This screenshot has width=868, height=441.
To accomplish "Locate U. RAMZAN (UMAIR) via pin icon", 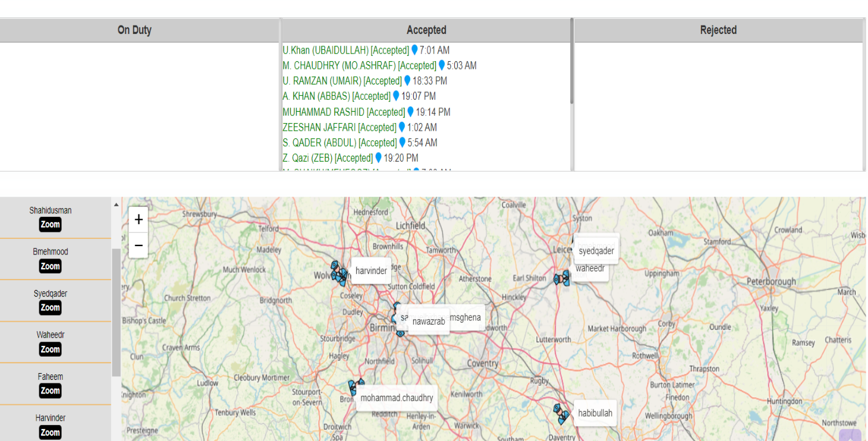I will point(407,80).
